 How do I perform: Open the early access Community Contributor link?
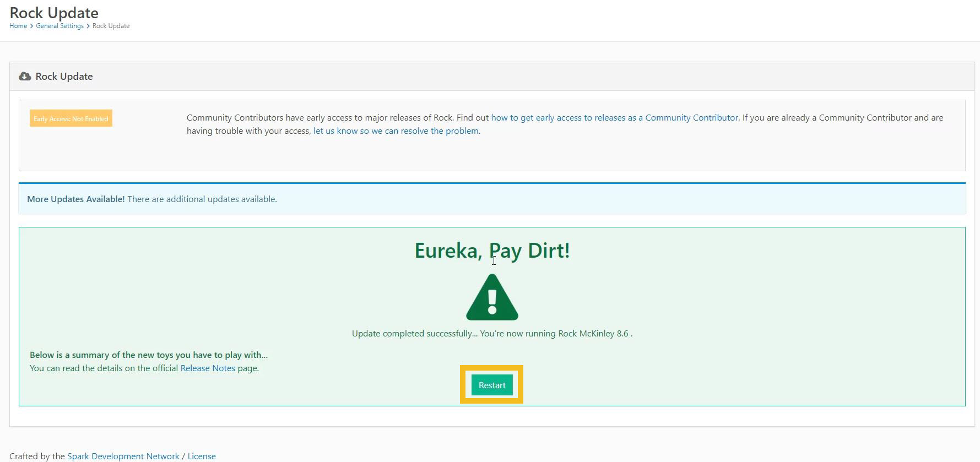(x=614, y=117)
